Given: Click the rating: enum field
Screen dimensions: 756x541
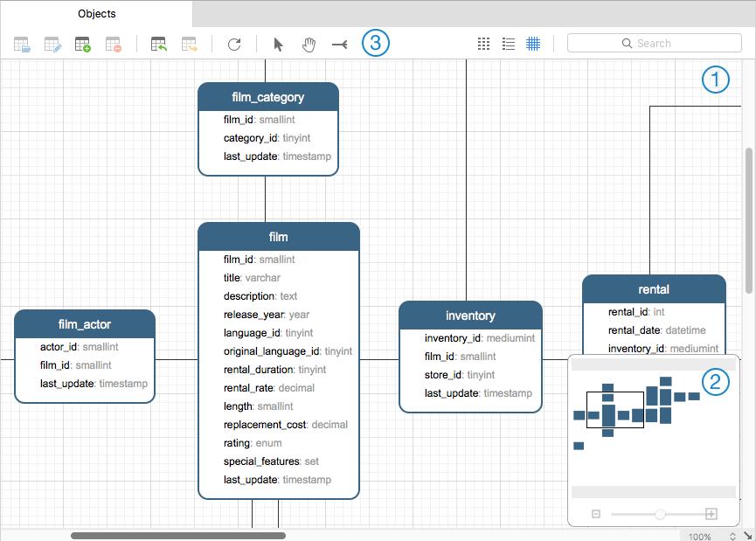Looking at the screenshot, I should tap(253, 442).
